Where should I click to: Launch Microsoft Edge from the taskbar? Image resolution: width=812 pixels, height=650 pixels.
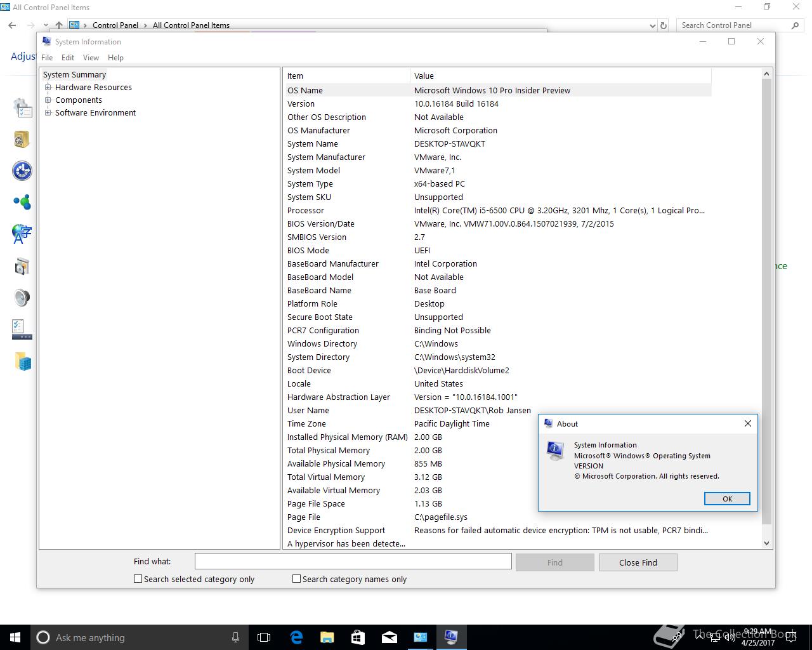pos(296,637)
